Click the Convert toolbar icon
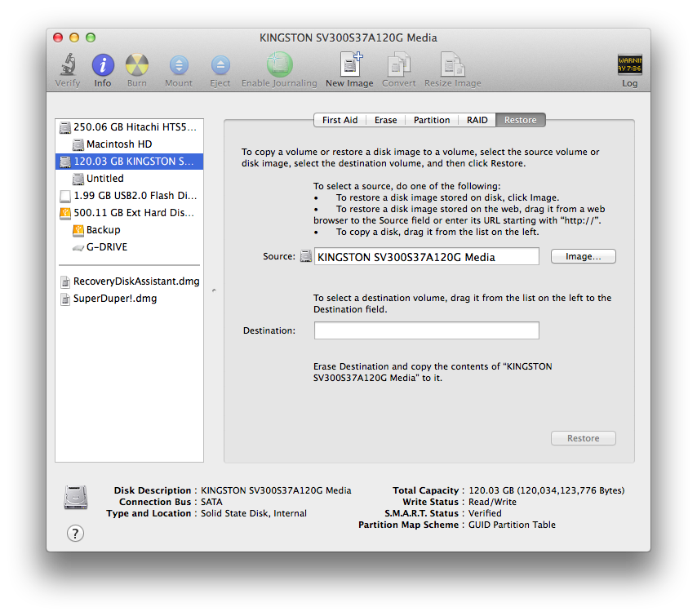The width and height of the screenshot is (697, 616). click(x=399, y=65)
